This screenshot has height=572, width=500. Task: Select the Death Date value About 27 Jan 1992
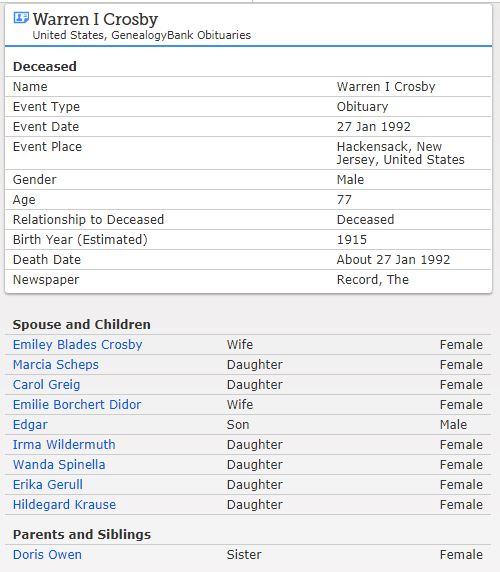pos(393,259)
